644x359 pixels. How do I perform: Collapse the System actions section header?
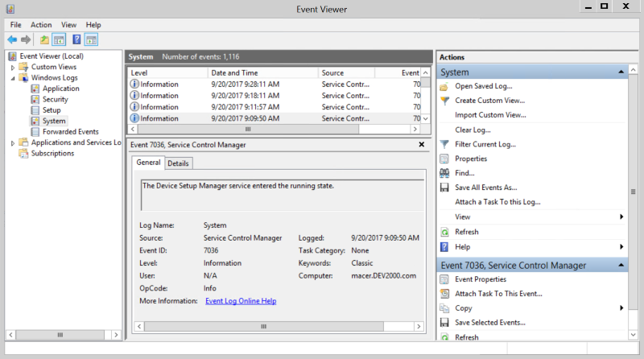coord(621,72)
